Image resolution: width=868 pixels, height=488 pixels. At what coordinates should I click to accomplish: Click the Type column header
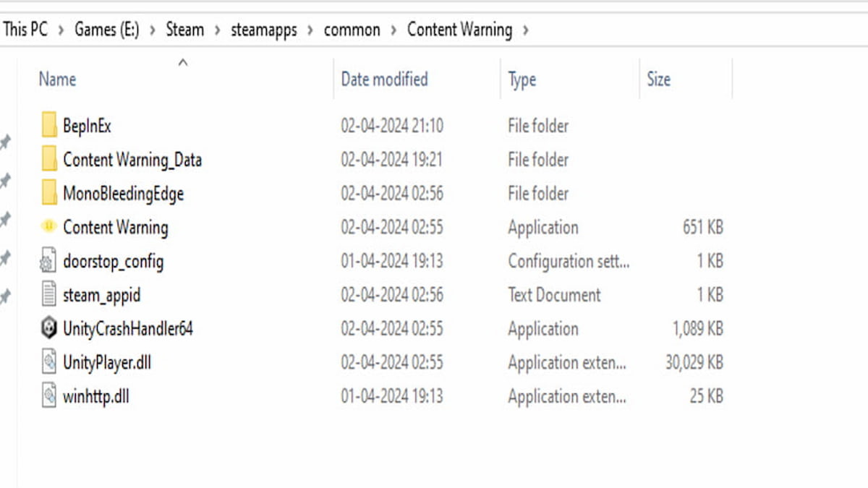[x=522, y=80]
